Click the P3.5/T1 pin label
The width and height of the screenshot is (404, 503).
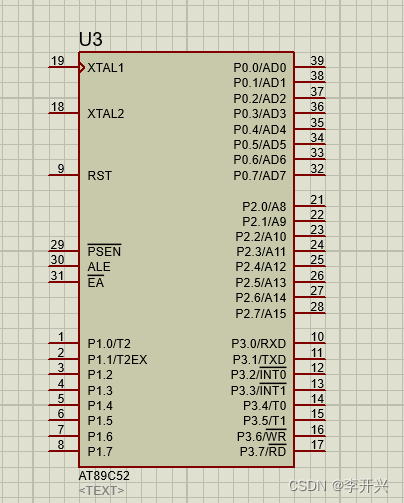pos(264,421)
